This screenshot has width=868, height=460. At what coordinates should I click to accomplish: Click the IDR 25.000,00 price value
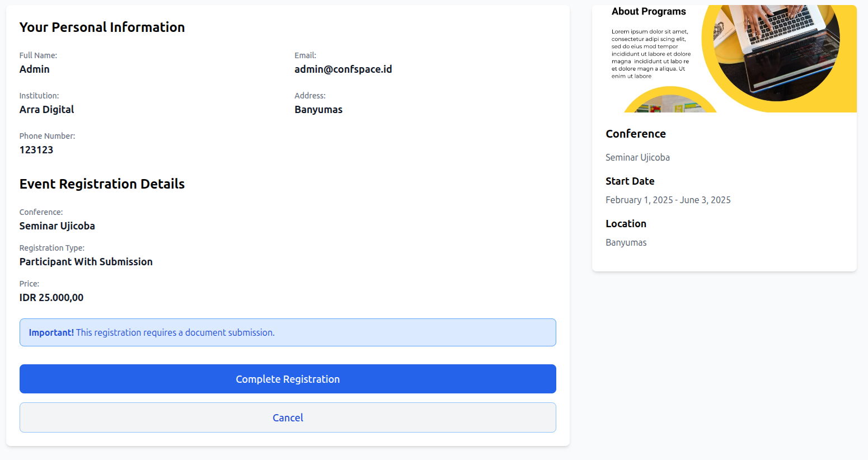click(51, 297)
